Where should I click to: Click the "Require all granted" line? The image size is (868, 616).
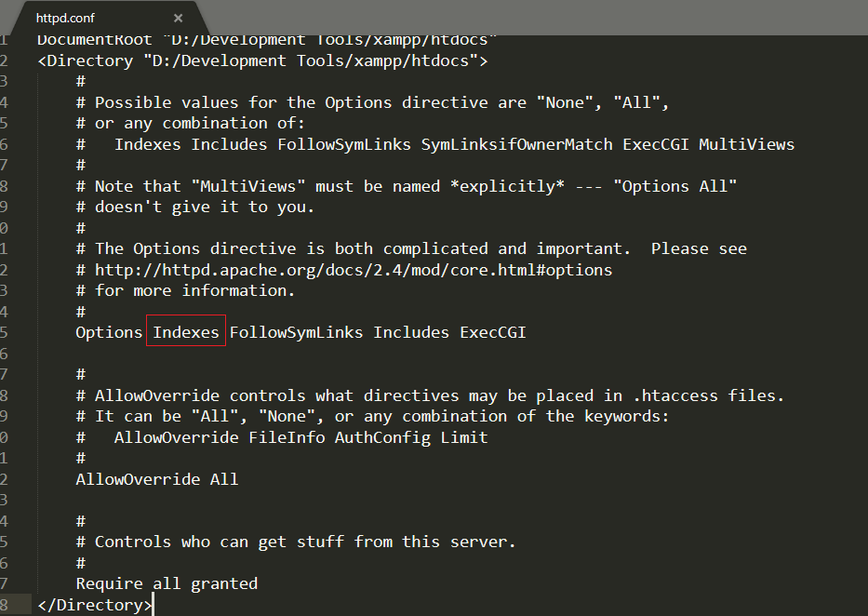167,584
